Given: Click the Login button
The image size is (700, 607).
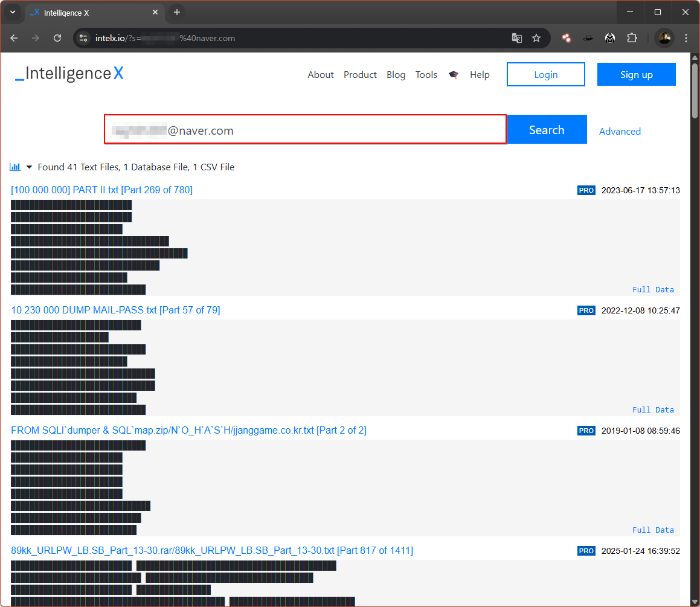Looking at the screenshot, I should point(545,74).
